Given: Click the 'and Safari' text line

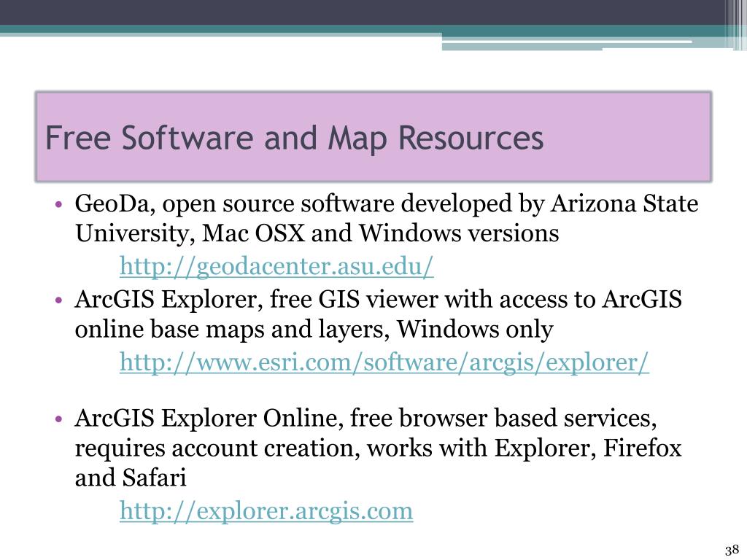Looking at the screenshot, I should click(131, 478).
